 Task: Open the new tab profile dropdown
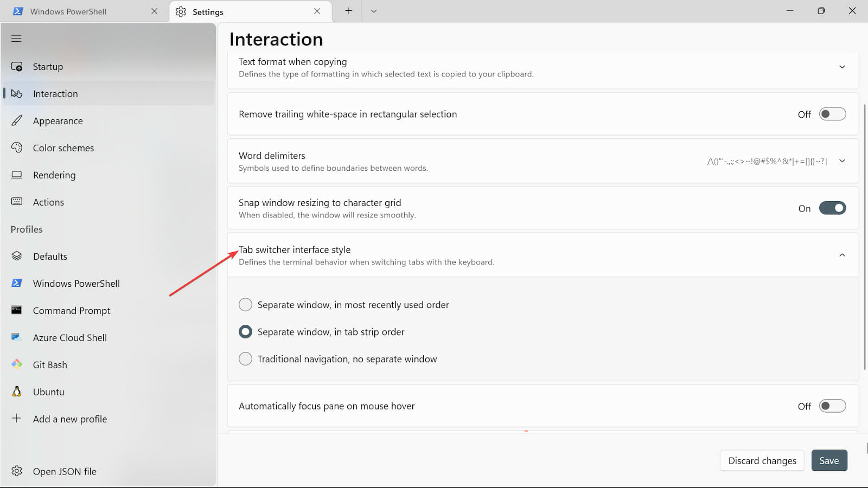pyautogui.click(x=374, y=11)
